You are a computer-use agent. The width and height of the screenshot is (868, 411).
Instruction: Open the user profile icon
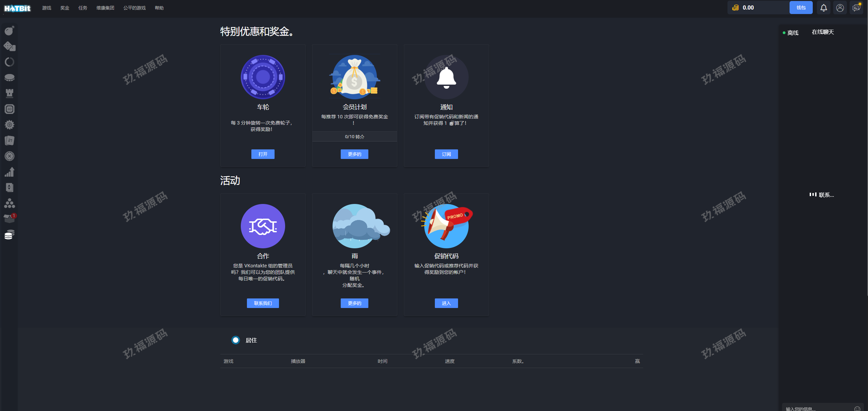pyautogui.click(x=840, y=8)
